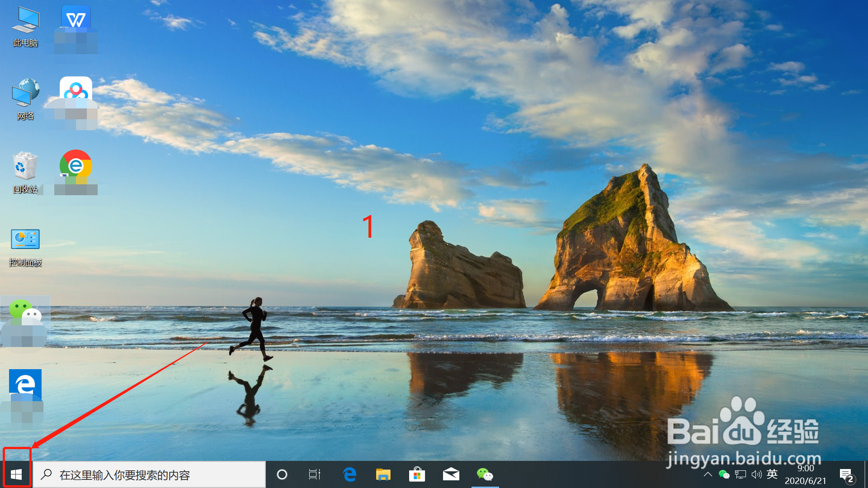Open the clock and date flyout

(x=806, y=474)
